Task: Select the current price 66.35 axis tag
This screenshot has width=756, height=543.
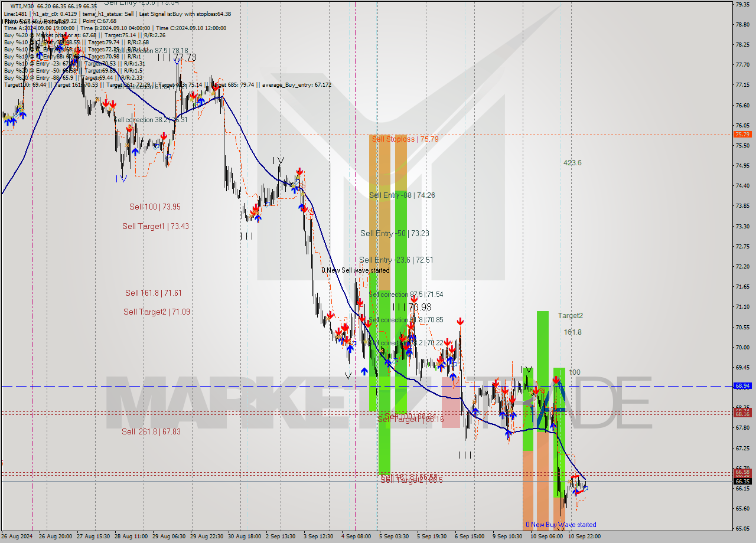Action: 742,482
